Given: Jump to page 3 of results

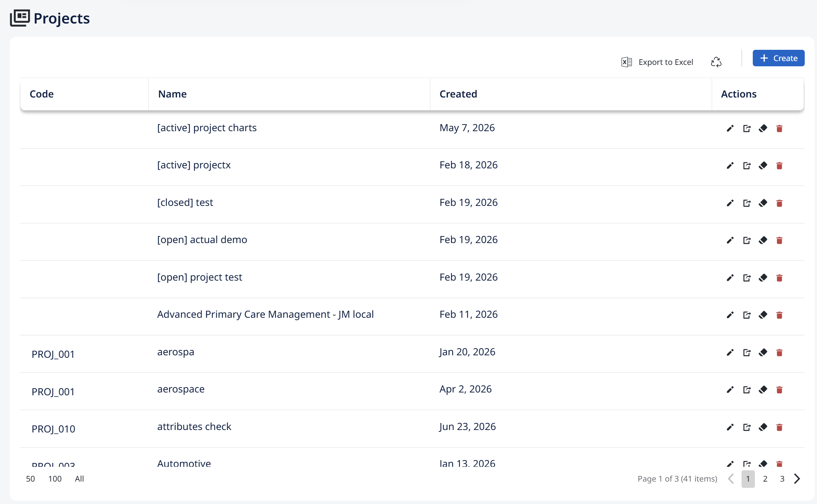Looking at the screenshot, I should click(x=782, y=479).
